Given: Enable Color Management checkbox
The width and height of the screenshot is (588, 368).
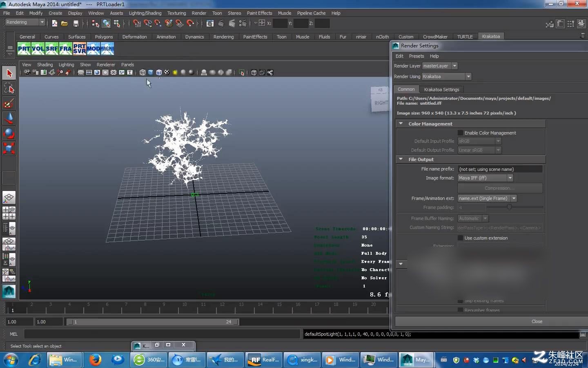Looking at the screenshot, I should pyautogui.click(x=461, y=133).
